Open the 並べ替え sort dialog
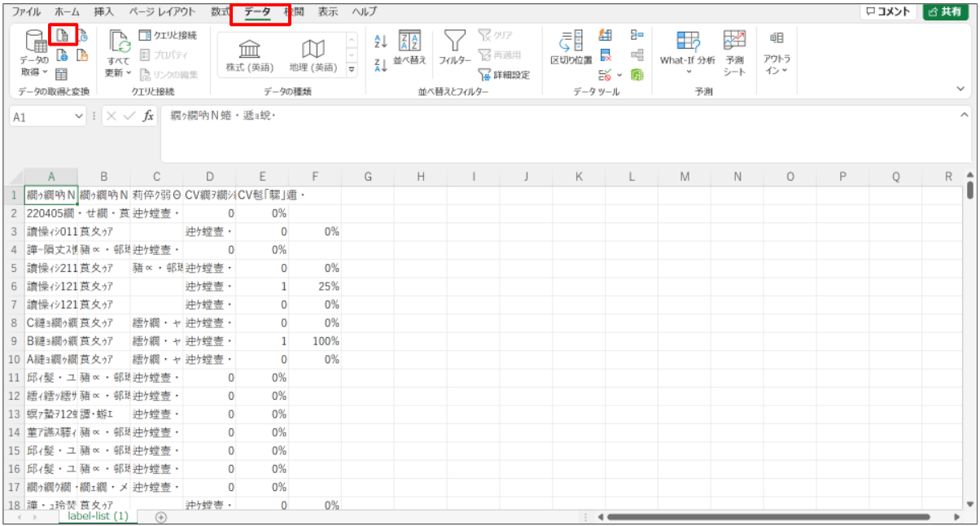The height and width of the screenshot is (526, 980). pos(409,49)
